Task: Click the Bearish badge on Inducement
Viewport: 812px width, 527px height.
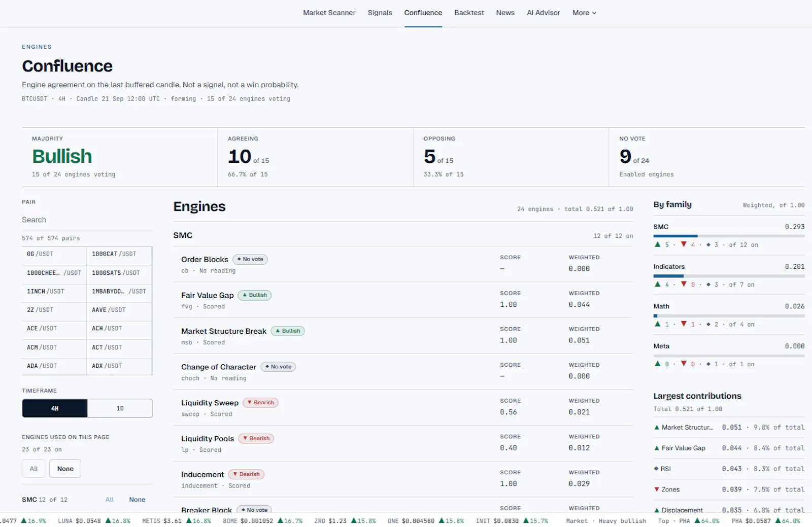Action: pos(246,474)
